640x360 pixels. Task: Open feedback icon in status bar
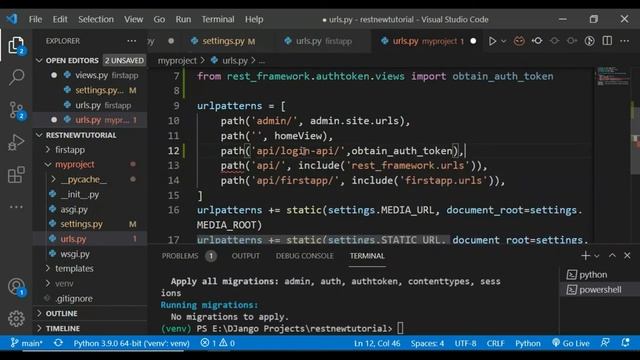pyautogui.click(x=605, y=343)
